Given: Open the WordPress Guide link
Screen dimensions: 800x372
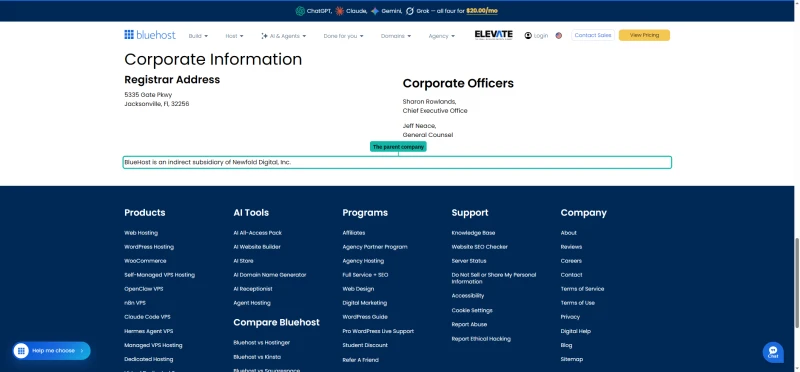Looking at the screenshot, I should point(365,317).
